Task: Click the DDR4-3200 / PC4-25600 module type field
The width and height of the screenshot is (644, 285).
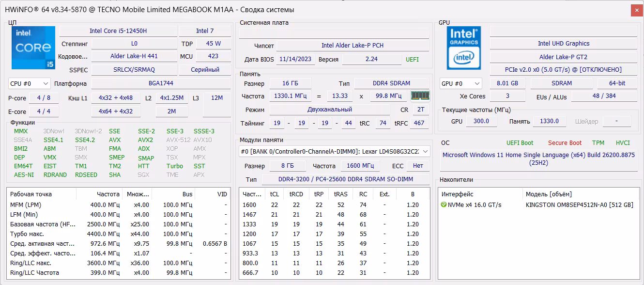Action: (346, 179)
